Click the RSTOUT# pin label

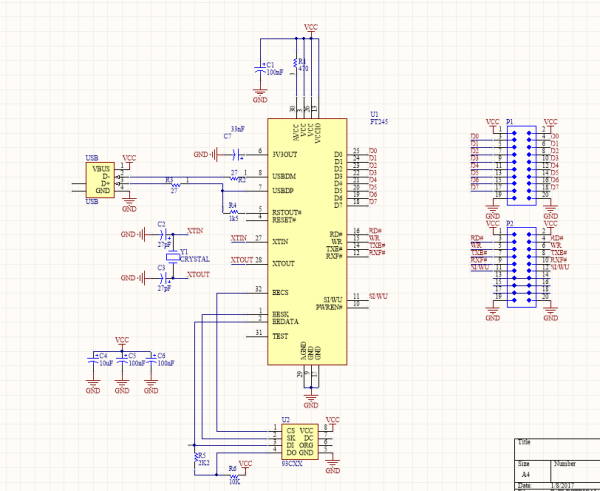pos(287,213)
